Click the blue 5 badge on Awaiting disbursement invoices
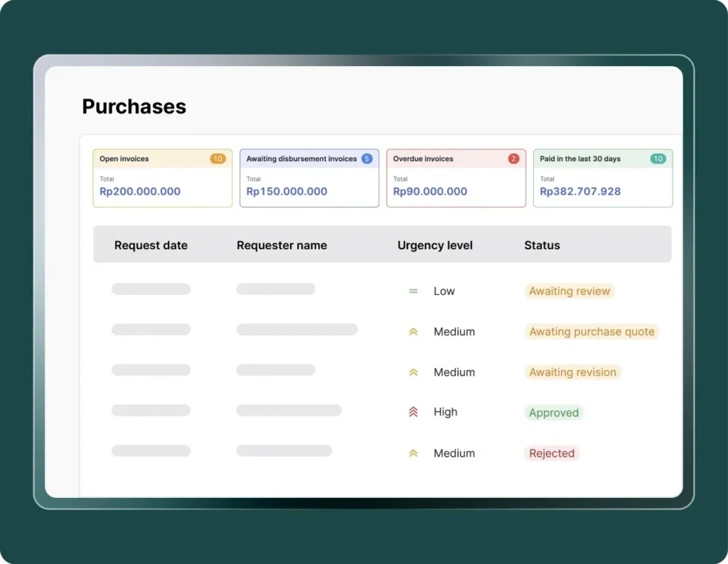Viewport: 728px width, 564px height. (366, 158)
